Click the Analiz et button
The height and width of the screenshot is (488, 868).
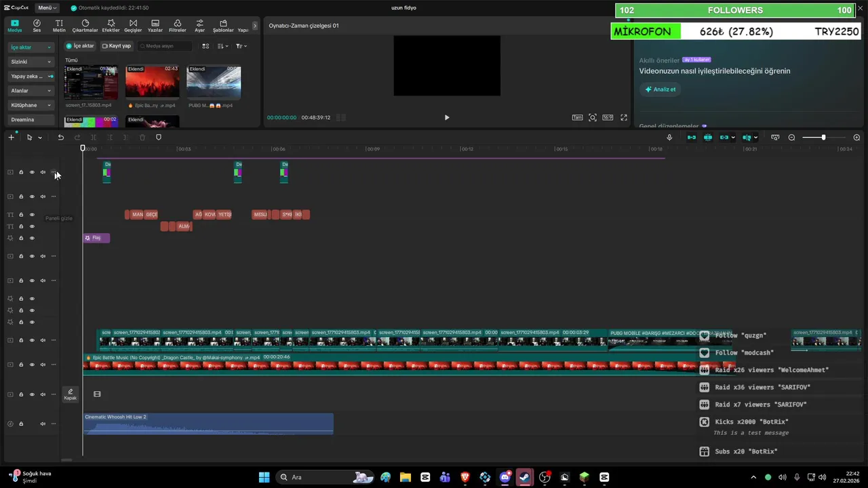[660, 89]
